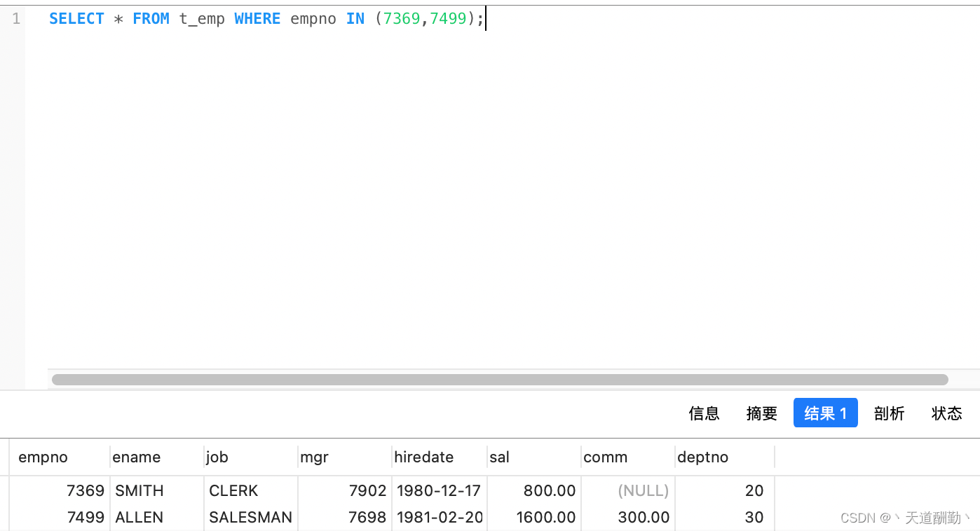Click line number 1 in the editor gutter
Image resolution: width=980 pixels, height=531 pixels.
pyautogui.click(x=15, y=18)
